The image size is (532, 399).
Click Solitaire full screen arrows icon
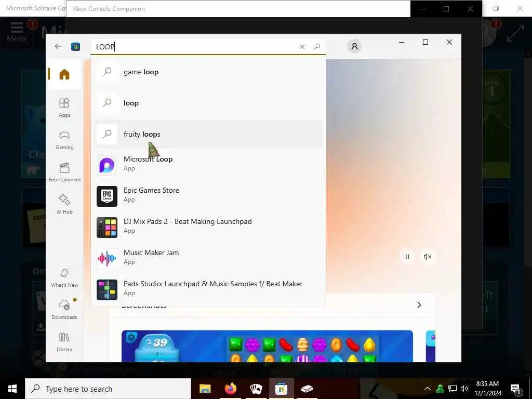pos(515,34)
